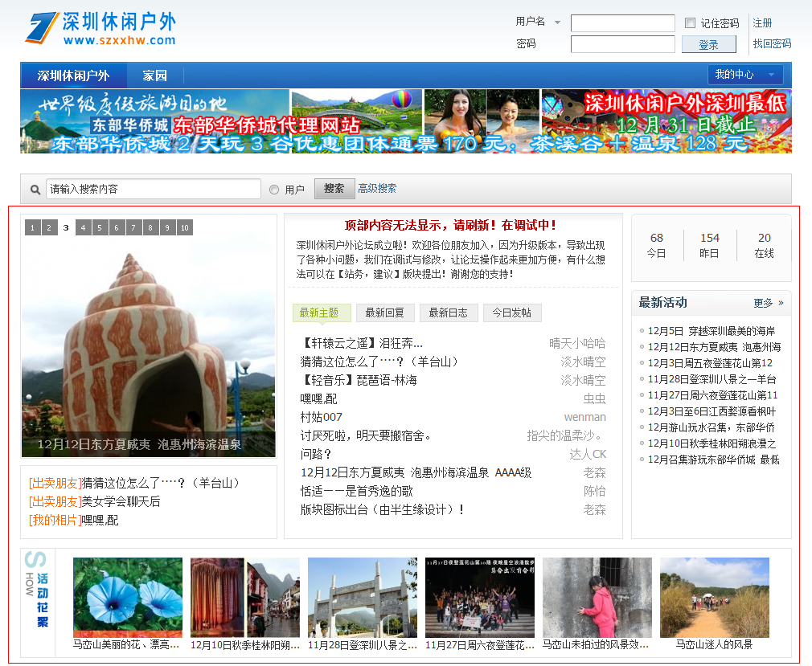Select the 用户 radio button
Screen dimensions: 812x666
tap(274, 190)
